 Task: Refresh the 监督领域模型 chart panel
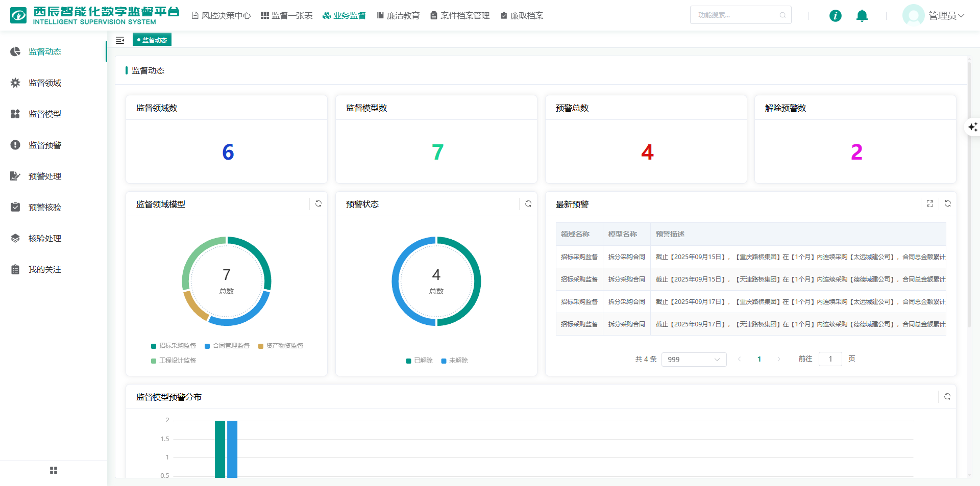318,204
